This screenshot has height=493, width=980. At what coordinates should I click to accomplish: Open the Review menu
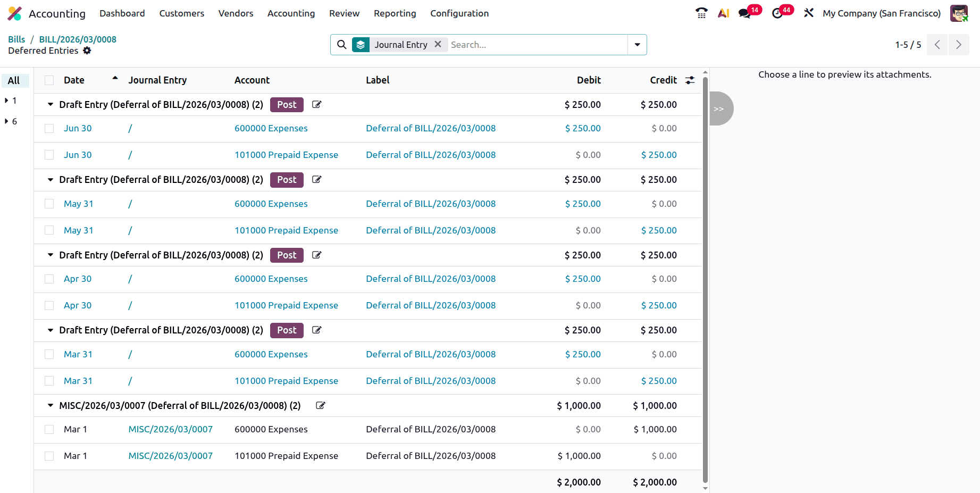(345, 13)
